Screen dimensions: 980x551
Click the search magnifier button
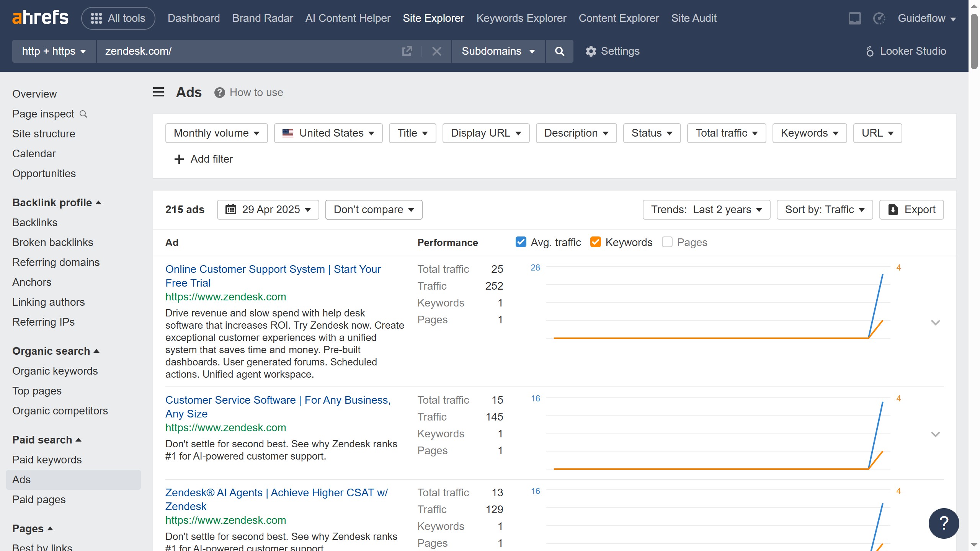(x=559, y=51)
